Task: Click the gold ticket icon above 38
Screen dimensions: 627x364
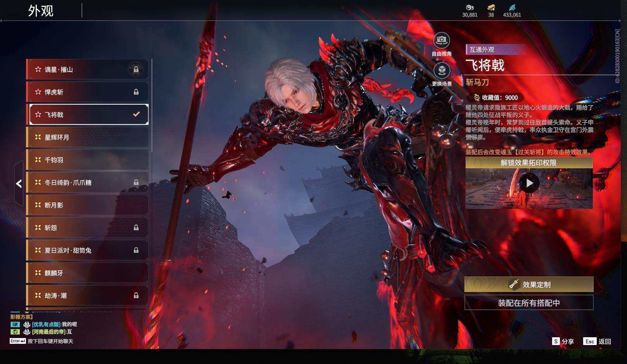Action: coord(491,7)
